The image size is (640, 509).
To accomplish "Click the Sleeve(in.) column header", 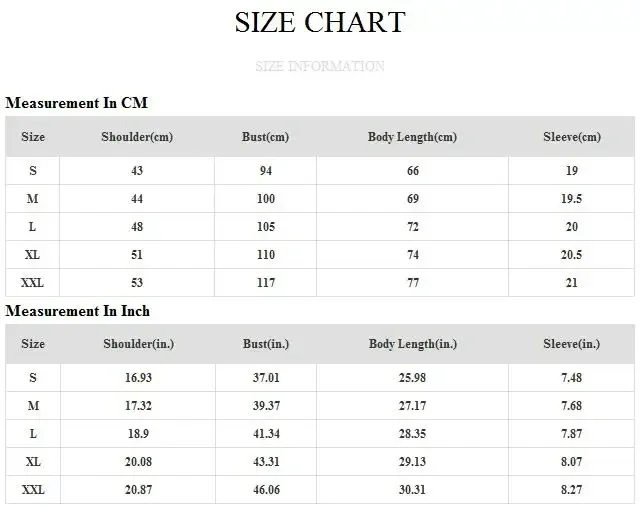I will [571, 344].
